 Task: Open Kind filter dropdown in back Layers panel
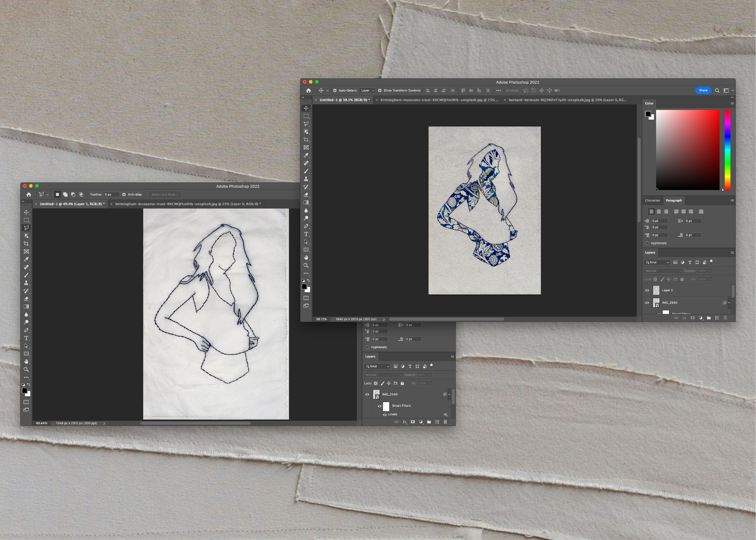coord(377,366)
